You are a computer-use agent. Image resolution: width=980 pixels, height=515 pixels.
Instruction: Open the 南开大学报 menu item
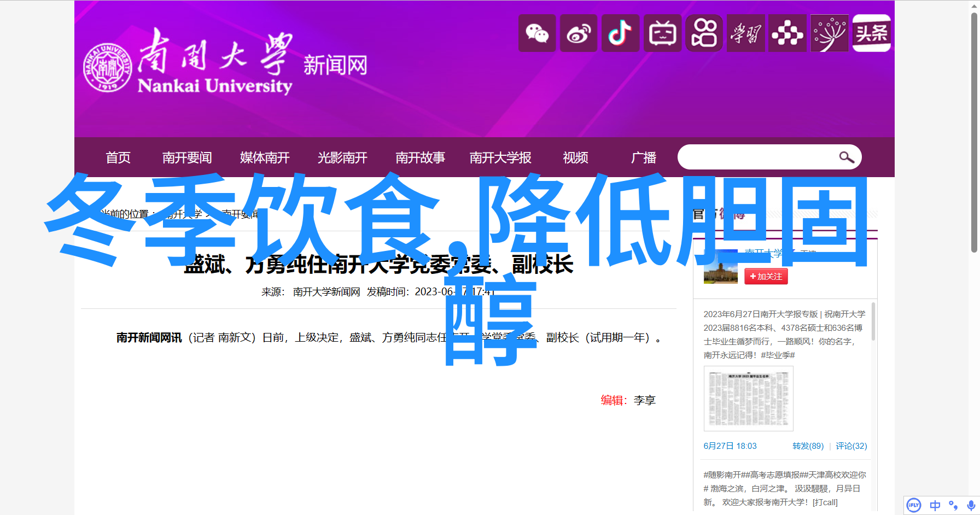tap(500, 158)
